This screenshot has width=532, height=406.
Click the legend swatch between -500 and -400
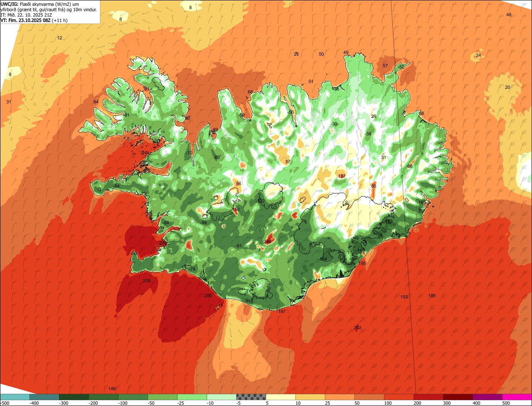pyautogui.click(x=15, y=397)
